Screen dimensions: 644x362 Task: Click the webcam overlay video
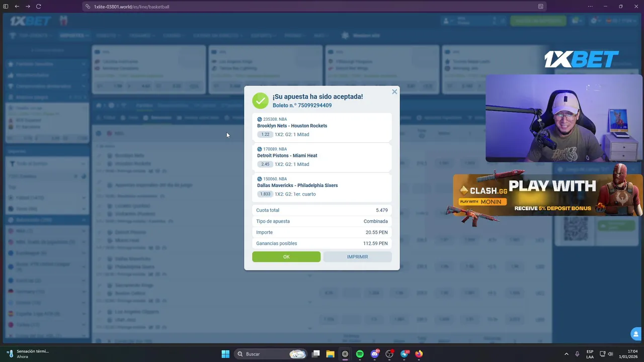tap(564, 119)
